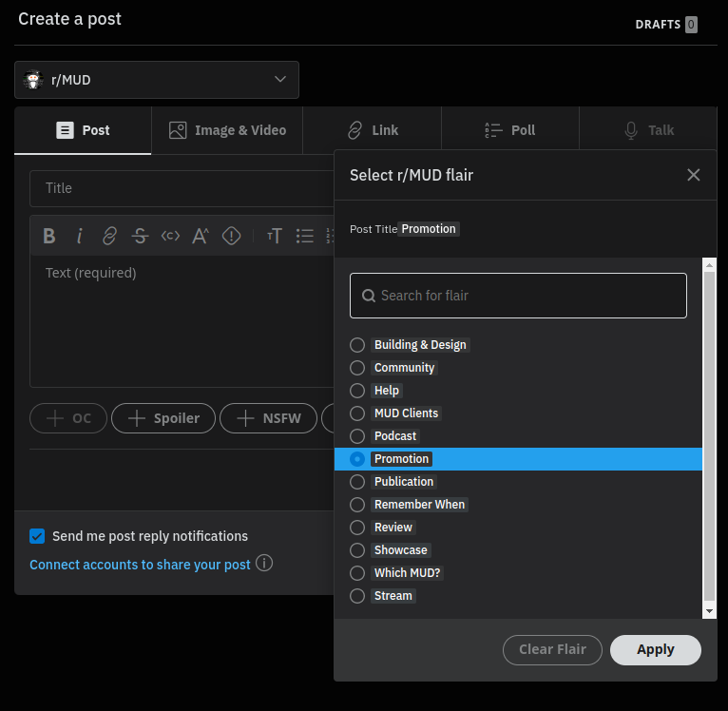Close the Select r/MUD flair dialog
This screenshot has width=728, height=711.
(x=693, y=175)
